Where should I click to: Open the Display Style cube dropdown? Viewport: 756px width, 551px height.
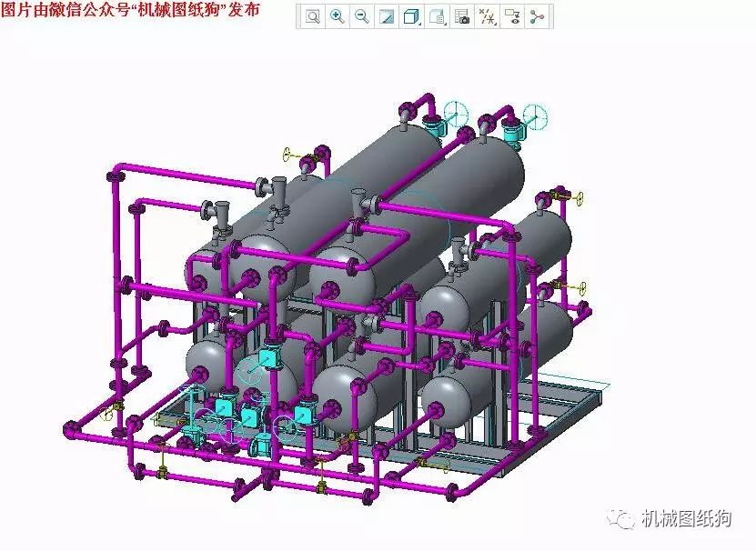412,17
